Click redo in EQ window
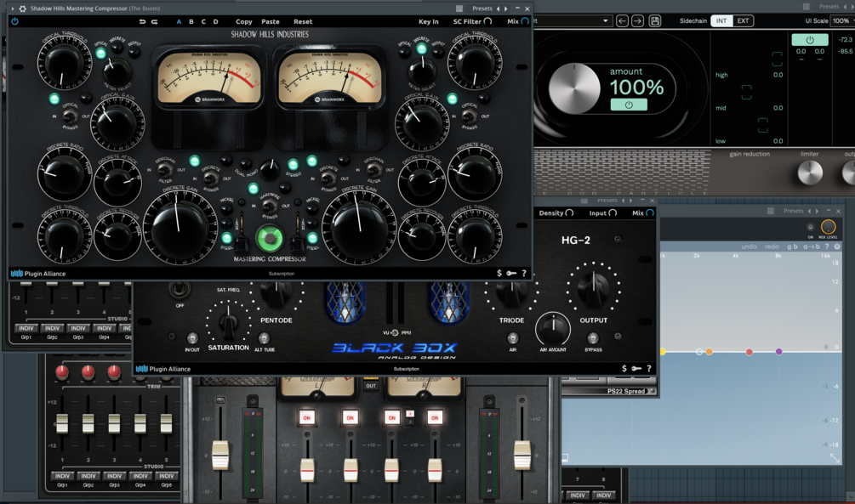The width and height of the screenshot is (855, 504). click(772, 246)
